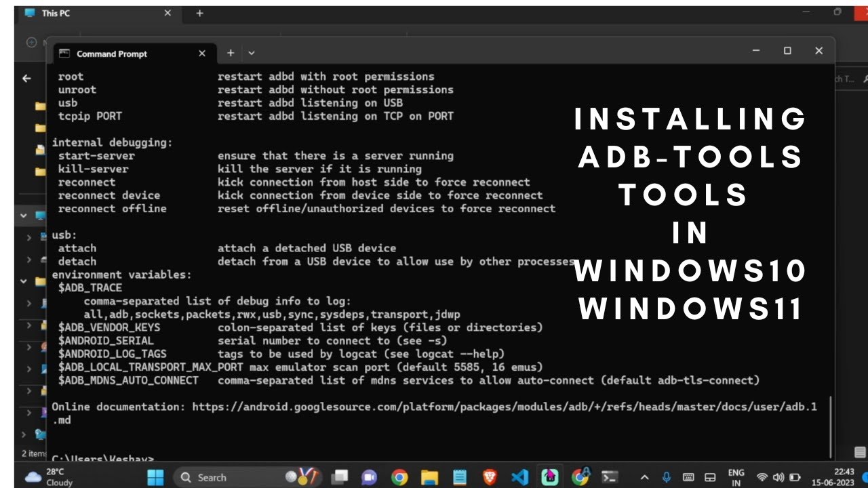Click the microphone icon in system tray
Screen dimensions: 868x488
click(666, 477)
